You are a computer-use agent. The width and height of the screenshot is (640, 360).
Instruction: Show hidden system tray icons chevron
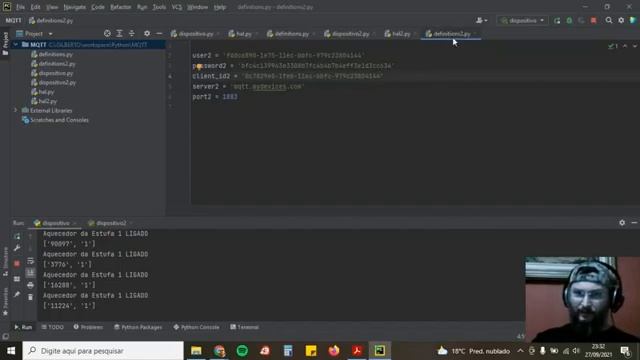pyautogui.click(x=520, y=351)
